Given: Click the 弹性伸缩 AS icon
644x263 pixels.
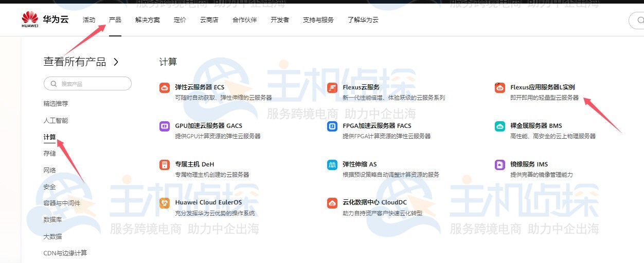Looking at the screenshot, I should pos(332,165).
